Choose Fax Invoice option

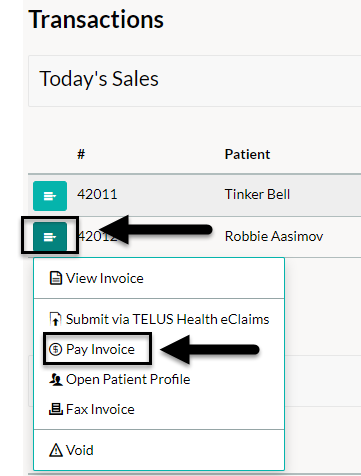[x=159, y=409]
